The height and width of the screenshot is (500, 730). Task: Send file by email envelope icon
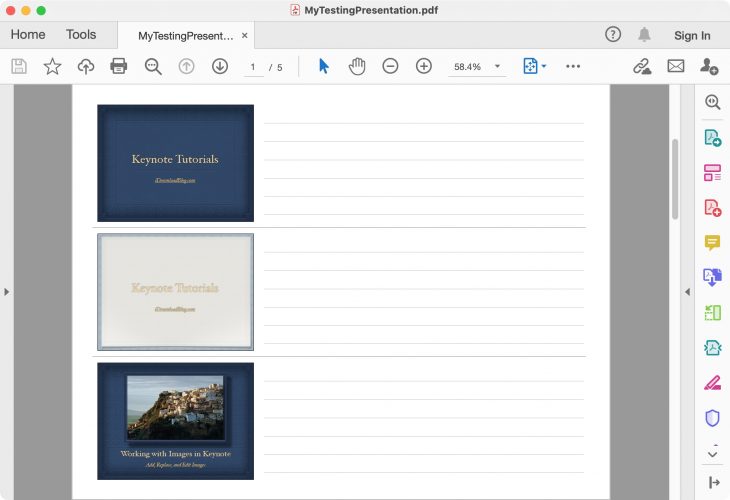coord(676,66)
